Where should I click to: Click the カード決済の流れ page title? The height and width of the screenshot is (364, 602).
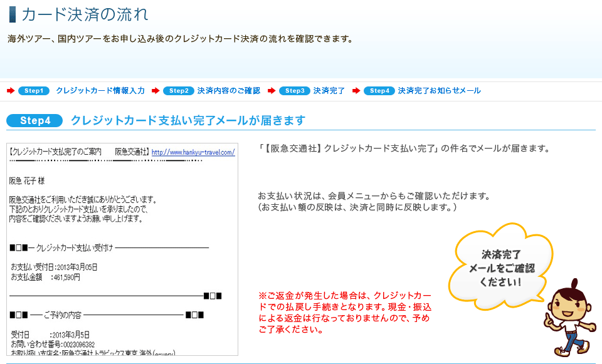point(85,14)
